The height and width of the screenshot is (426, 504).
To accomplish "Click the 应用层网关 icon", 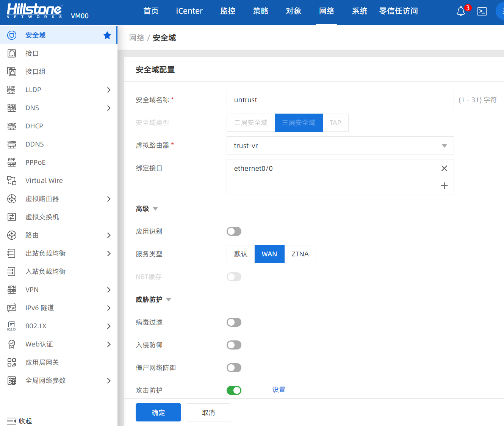I will click(x=12, y=362).
